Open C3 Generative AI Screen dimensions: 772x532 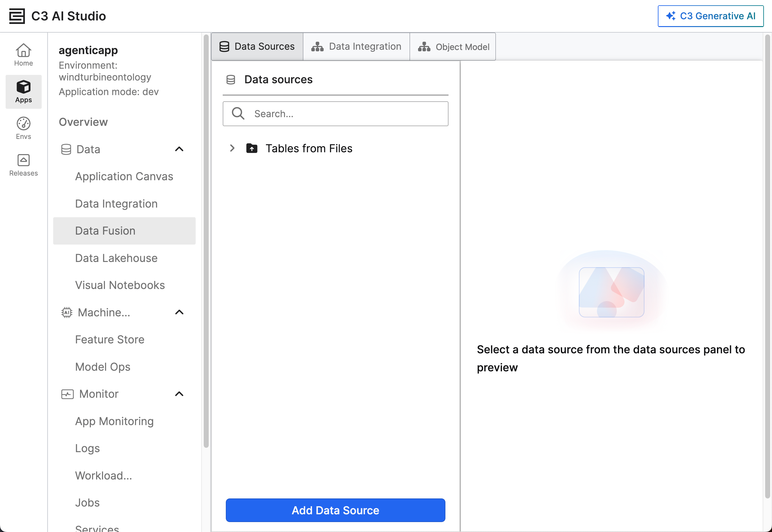point(710,16)
